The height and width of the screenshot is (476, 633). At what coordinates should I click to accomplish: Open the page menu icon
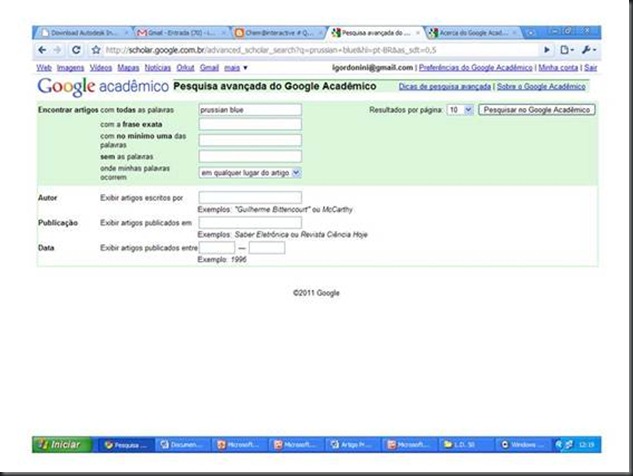pyautogui.click(x=567, y=50)
